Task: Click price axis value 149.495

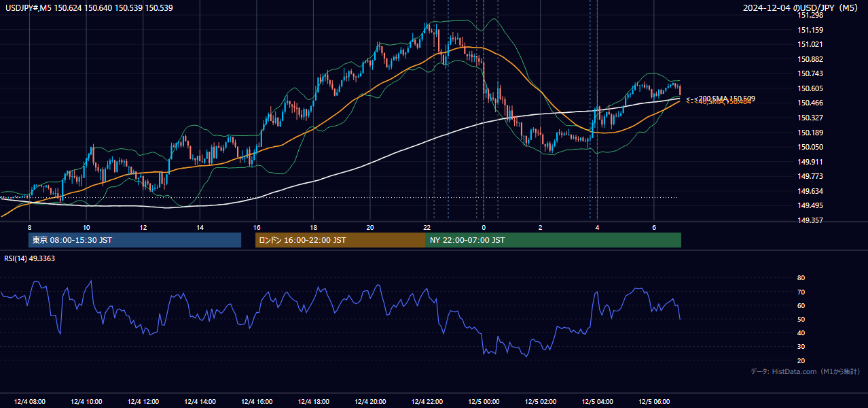Action: (x=810, y=205)
